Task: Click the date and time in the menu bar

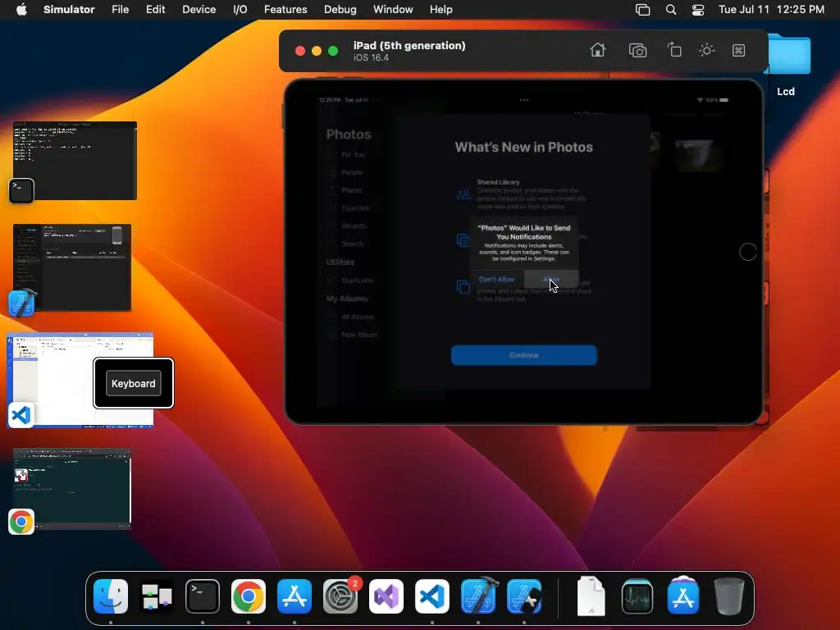Action: tap(771, 10)
